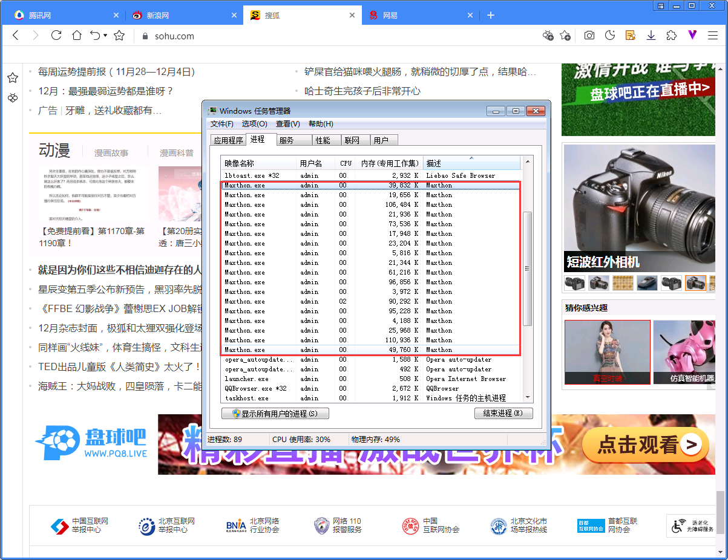
Task: Close the 搜狐 browser tab
Action: pos(353,15)
